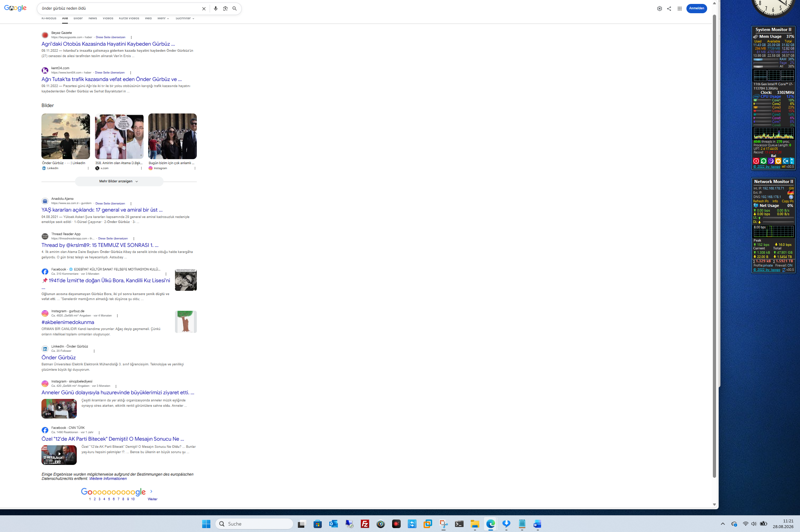Click red shutdown icon in System Monitor

pos(756,161)
